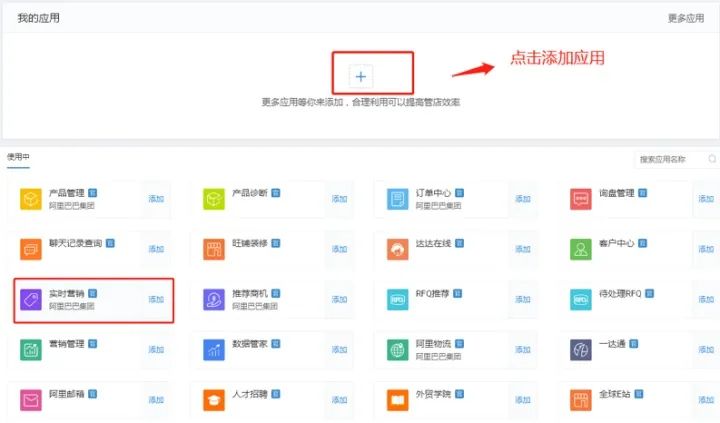Viewport: 720px width, 423px height.
Task: Add the 达达在线 app
Action: (x=523, y=249)
